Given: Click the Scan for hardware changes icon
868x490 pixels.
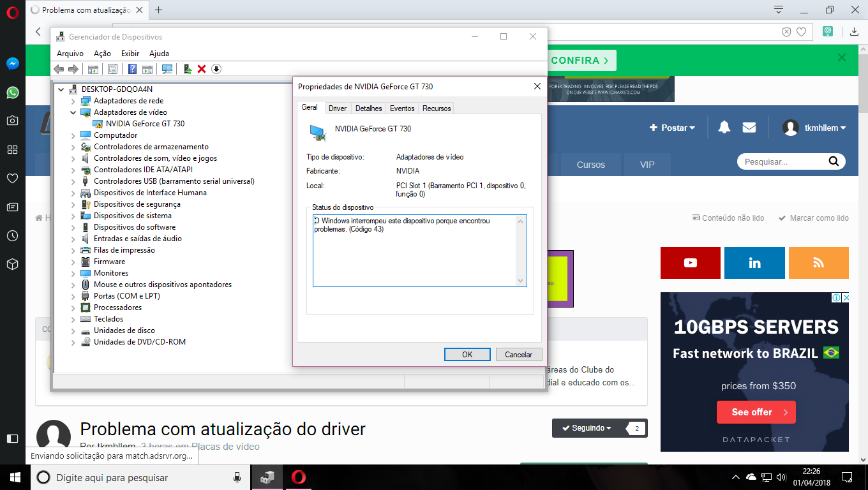Looking at the screenshot, I should tap(167, 69).
